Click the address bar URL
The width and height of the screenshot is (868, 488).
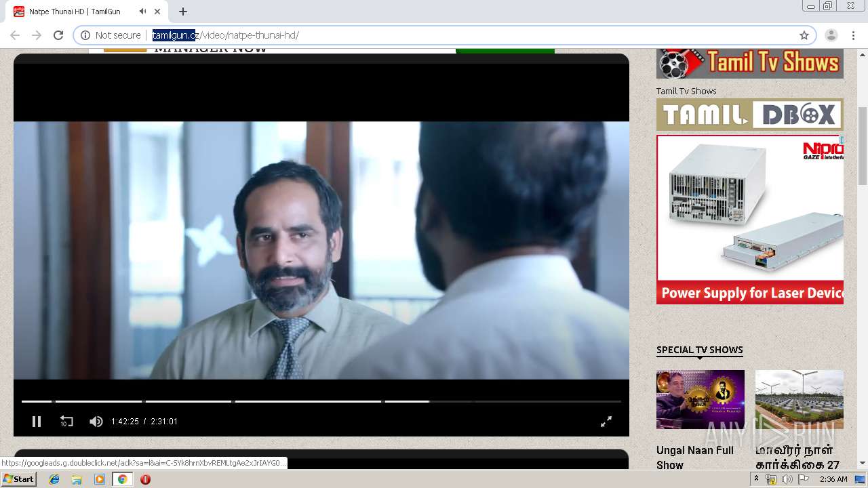pyautogui.click(x=226, y=35)
